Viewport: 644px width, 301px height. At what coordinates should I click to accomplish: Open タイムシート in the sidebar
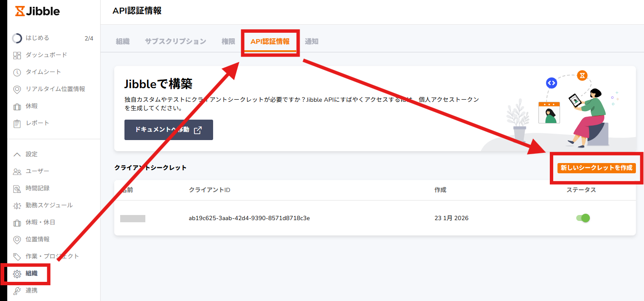(43, 72)
